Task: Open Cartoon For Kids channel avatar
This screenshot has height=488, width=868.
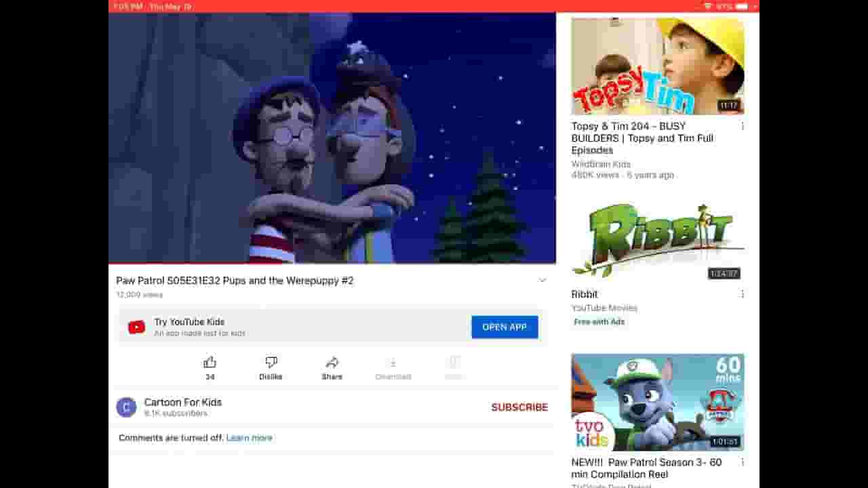Action: coord(126,407)
